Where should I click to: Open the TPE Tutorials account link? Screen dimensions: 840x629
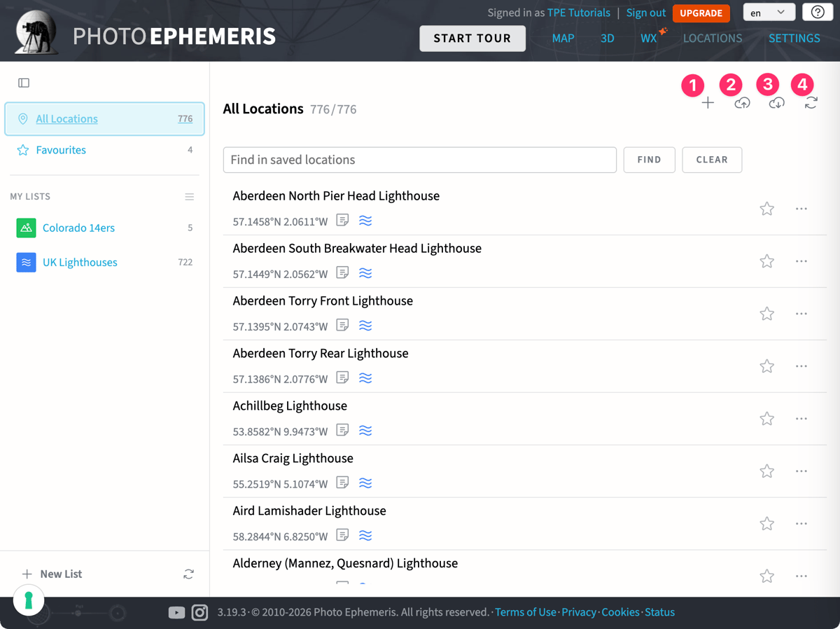(x=579, y=13)
